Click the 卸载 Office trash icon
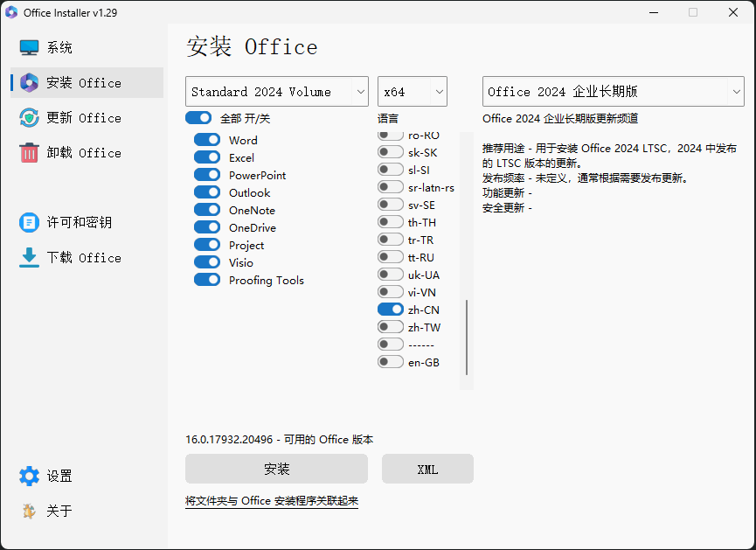 (x=30, y=153)
